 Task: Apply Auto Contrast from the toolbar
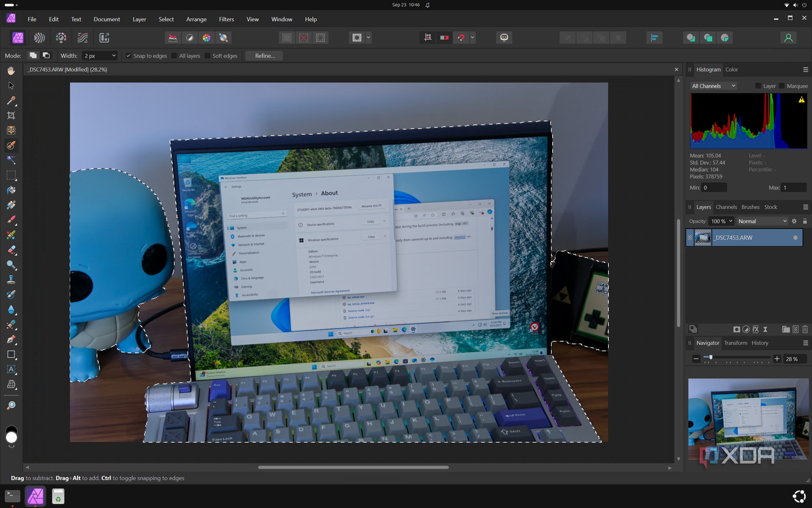(x=189, y=38)
